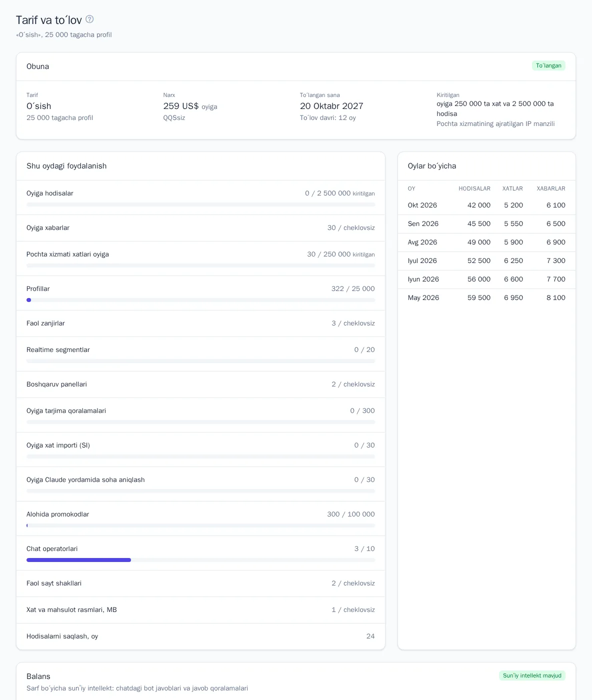Image resolution: width=592 pixels, height=700 pixels.
Task: Click the Iyul 2026 month label
Action: tap(422, 260)
